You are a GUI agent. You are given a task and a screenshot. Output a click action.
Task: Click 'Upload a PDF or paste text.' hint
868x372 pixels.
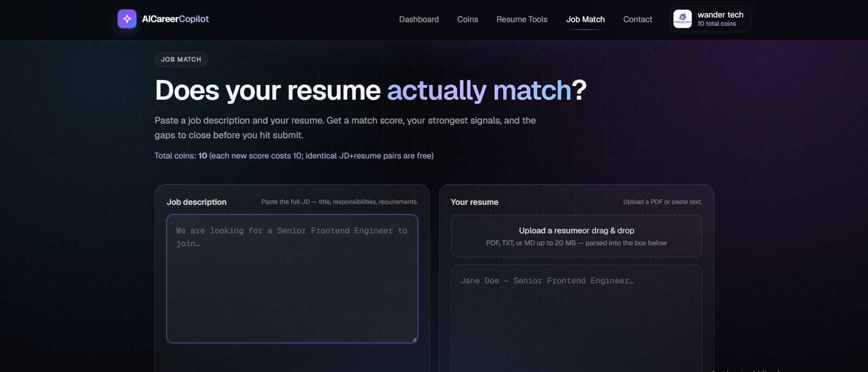[x=663, y=202]
